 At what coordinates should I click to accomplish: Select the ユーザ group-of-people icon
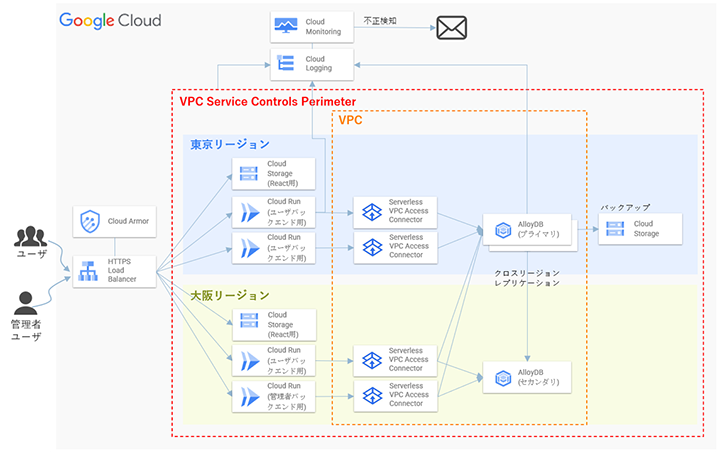(30, 236)
